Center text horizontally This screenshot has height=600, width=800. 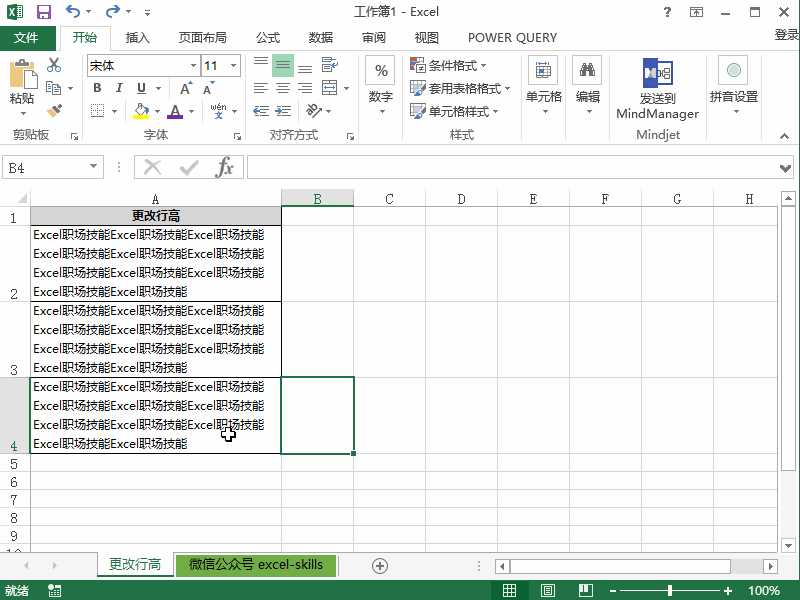[x=283, y=88]
